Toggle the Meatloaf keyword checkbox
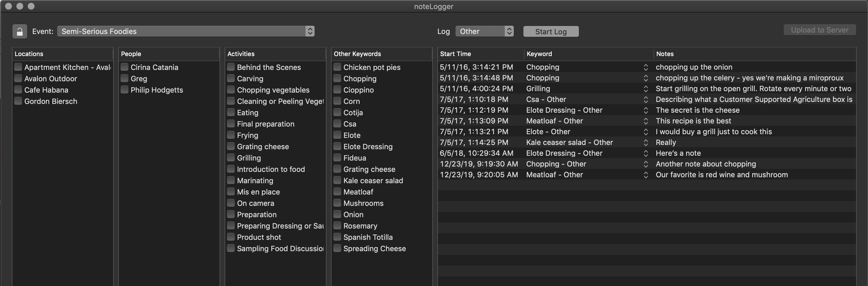868x286 pixels. click(x=337, y=192)
